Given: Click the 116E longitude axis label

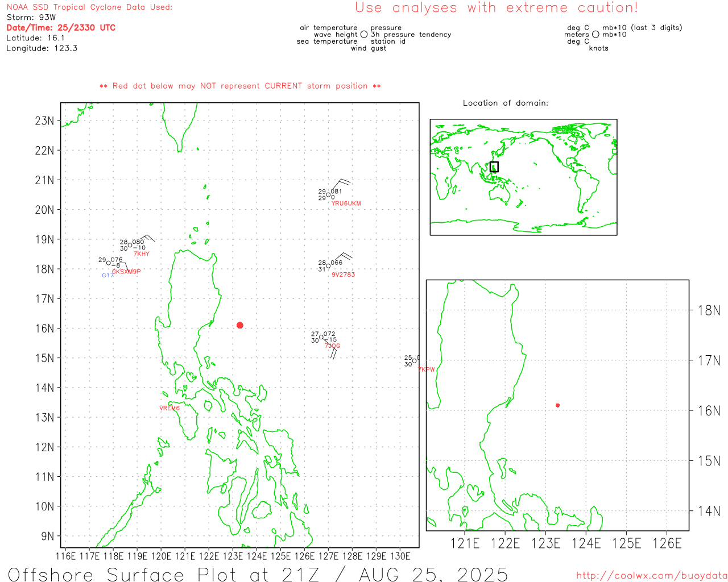Looking at the screenshot, I should pos(66,556).
